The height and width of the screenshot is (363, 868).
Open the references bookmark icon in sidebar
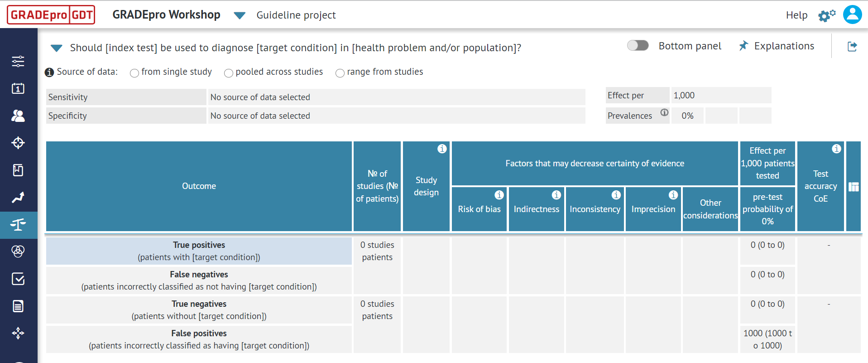coord(18,170)
